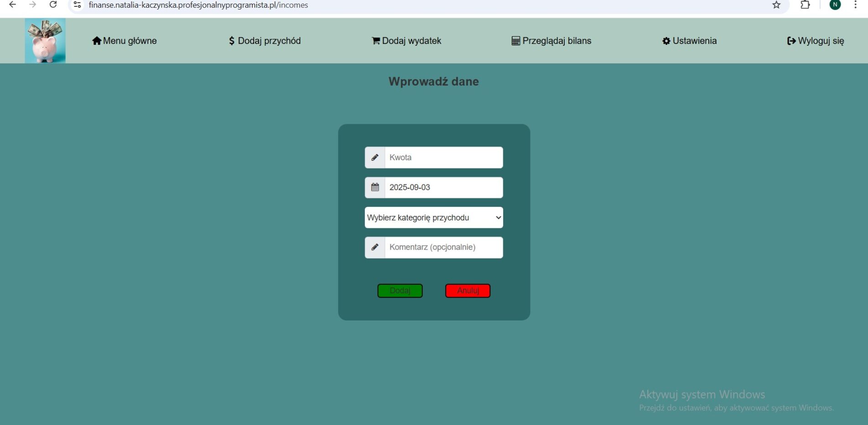Click the pencil icon next to Kwota
Screen dimensions: 868x425
(374, 157)
